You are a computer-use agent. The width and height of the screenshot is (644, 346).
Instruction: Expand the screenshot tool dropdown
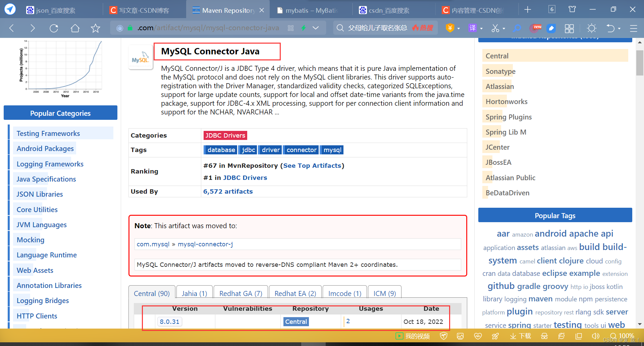504,29
